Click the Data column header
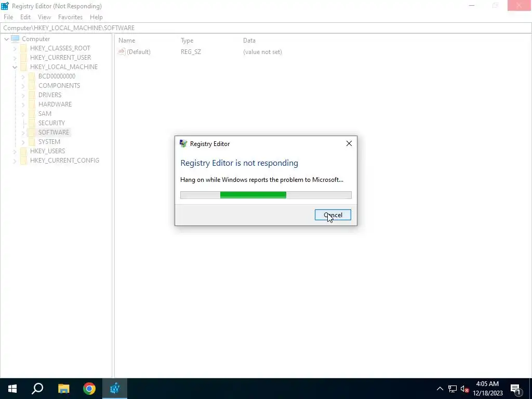532x399 pixels. click(249, 41)
